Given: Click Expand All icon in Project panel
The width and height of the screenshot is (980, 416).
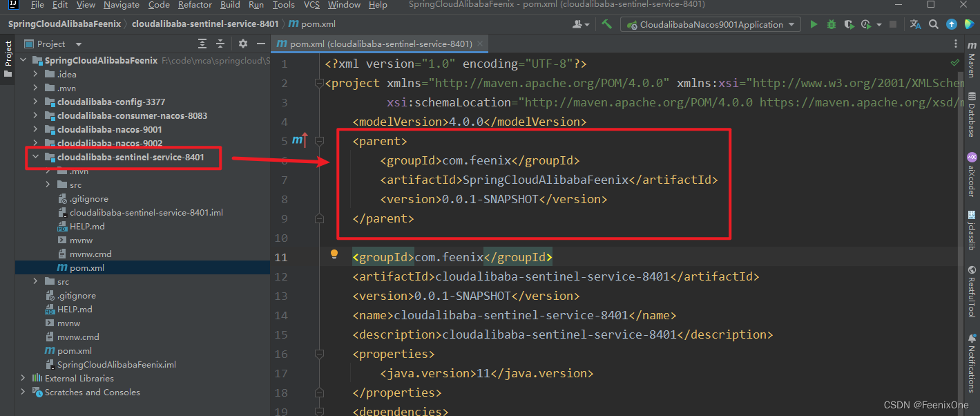Looking at the screenshot, I should pyautogui.click(x=202, y=44).
